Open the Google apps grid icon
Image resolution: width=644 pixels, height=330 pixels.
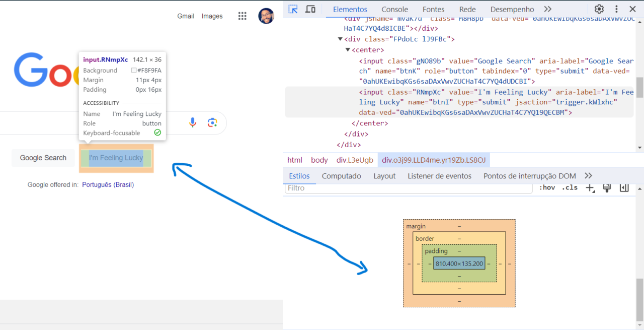pyautogui.click(x=243, y=16)
